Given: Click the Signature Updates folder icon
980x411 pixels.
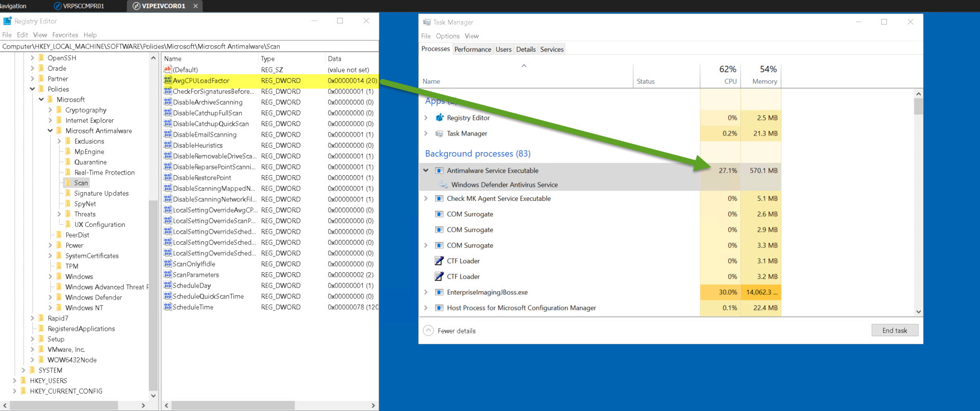Looking at the screenshot, I should (68, 194).
